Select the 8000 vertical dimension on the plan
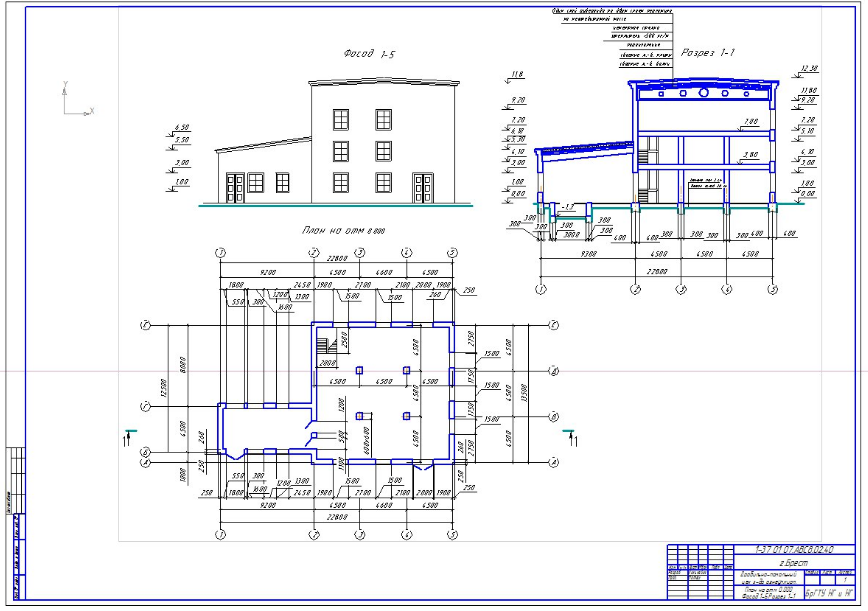This screenshot has height=611, width=868. 183,365
